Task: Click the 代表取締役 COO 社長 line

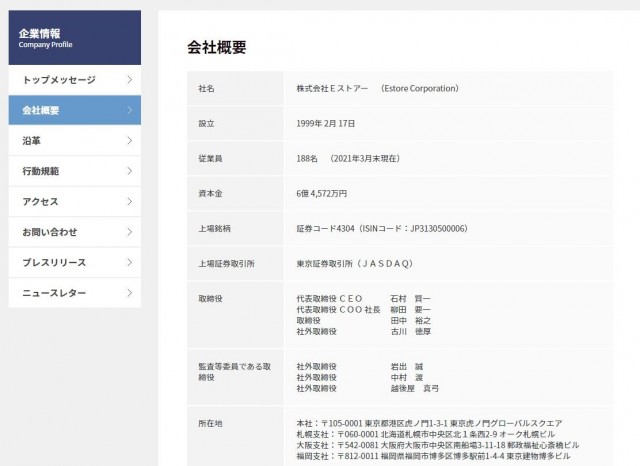Action: [x=363, y=310]
